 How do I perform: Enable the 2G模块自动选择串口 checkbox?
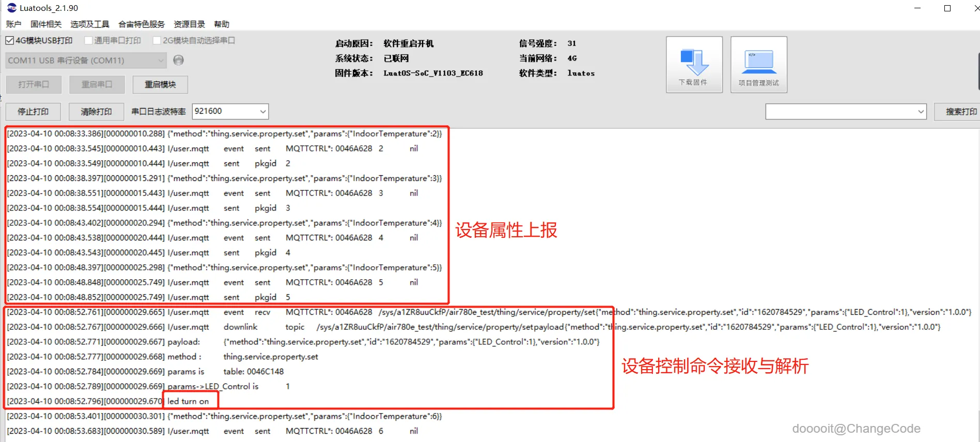click(x=157, y=40)
